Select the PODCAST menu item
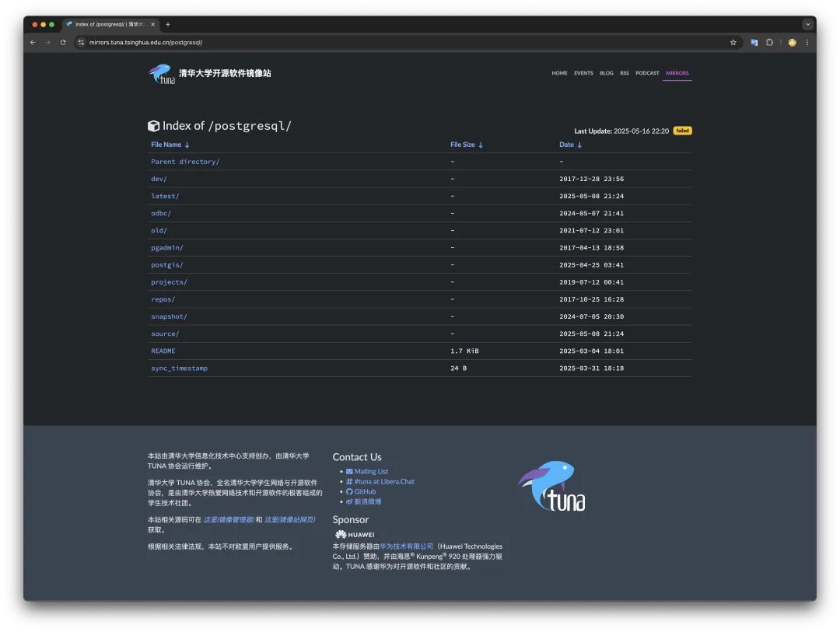This screenshot has width=840, height=632. [649, 72]
